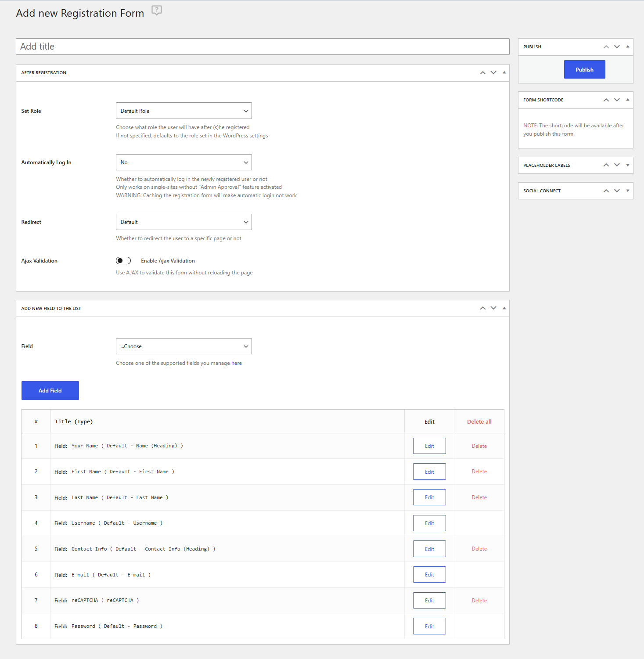The image size is (644, 659).
Task: Open the Automatically Log In dropdown
Action: 184,162
